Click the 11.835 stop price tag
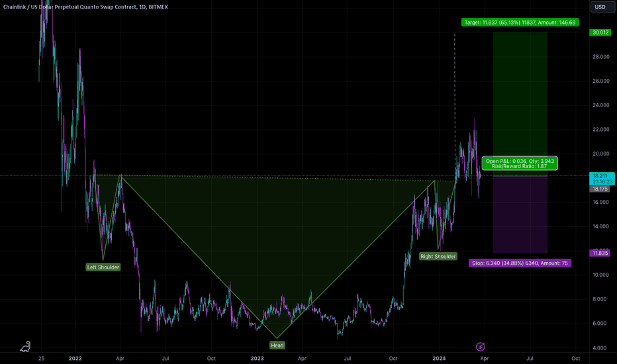Image resolution: width=617 pixels, height=364 pixels. click(600, 253)
